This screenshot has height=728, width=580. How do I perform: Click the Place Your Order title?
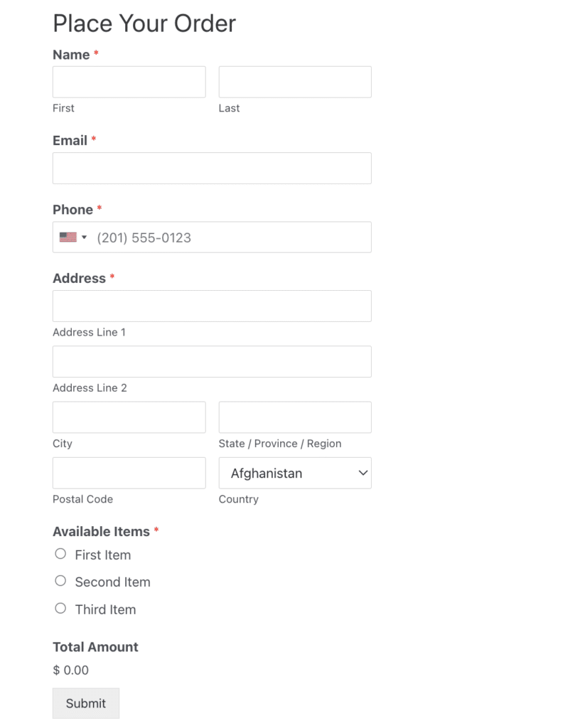click(144, 23)
